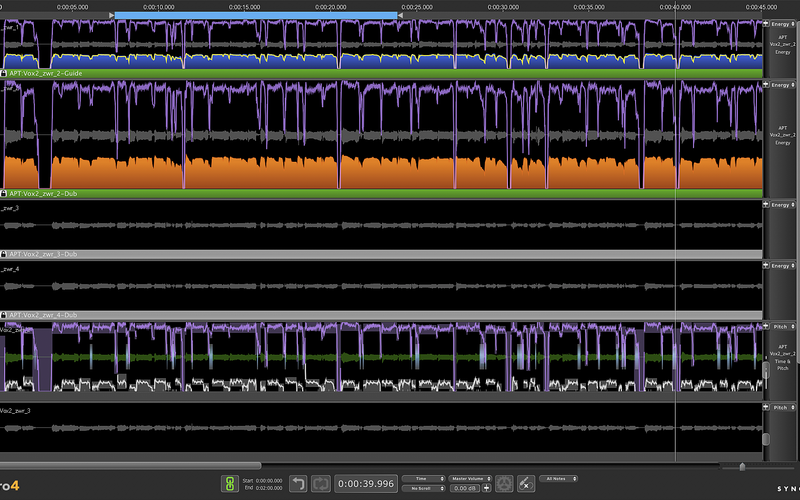Image resolution: width=800 pixels, height=500 pixels.
Task: Click the expand icon beside first track's Energy
Action: [x=766, y=23]
